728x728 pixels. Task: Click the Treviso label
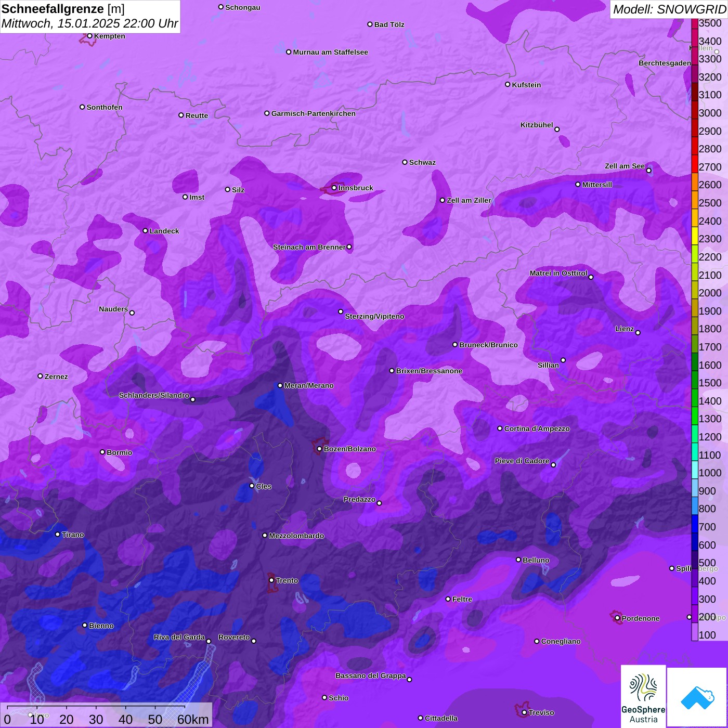tap(541, 712)
